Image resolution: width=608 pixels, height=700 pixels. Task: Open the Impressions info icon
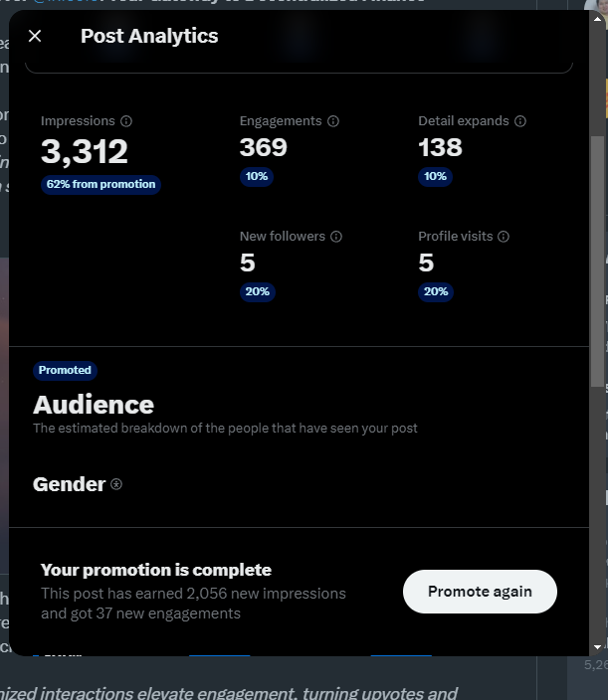tap(126, 121)
